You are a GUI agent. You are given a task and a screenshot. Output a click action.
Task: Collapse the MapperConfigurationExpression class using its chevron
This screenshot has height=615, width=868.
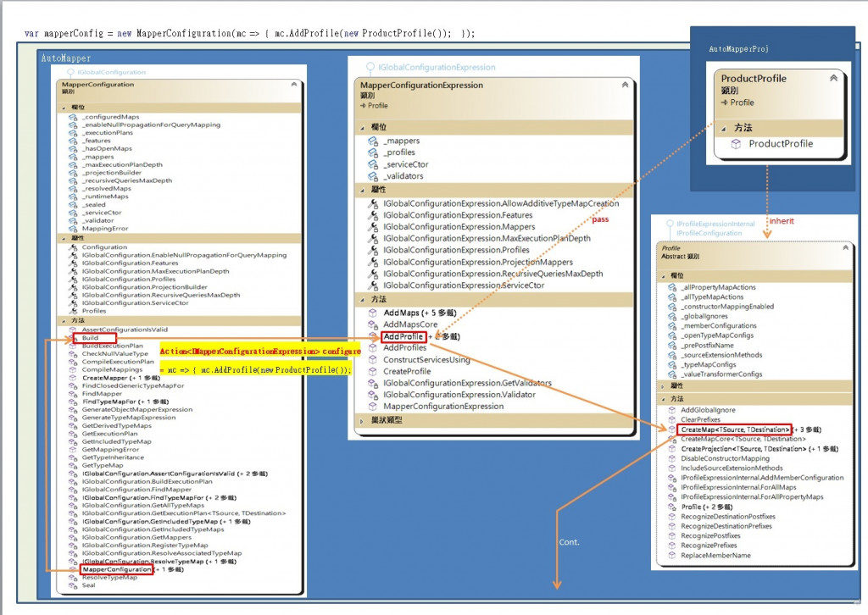point(625,86)
